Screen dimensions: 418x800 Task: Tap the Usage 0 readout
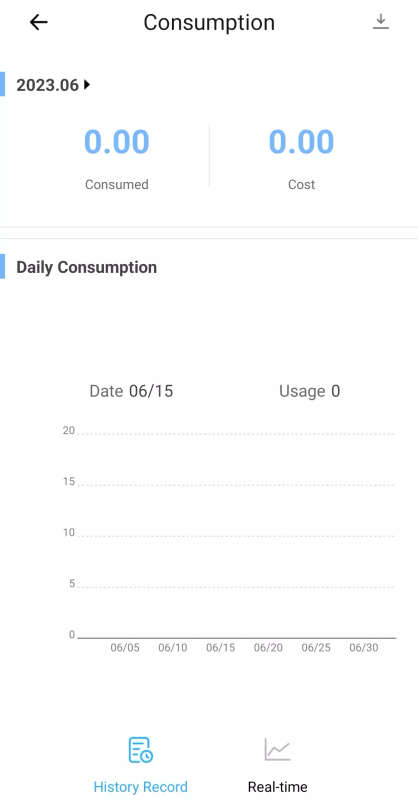click(309, 391)
